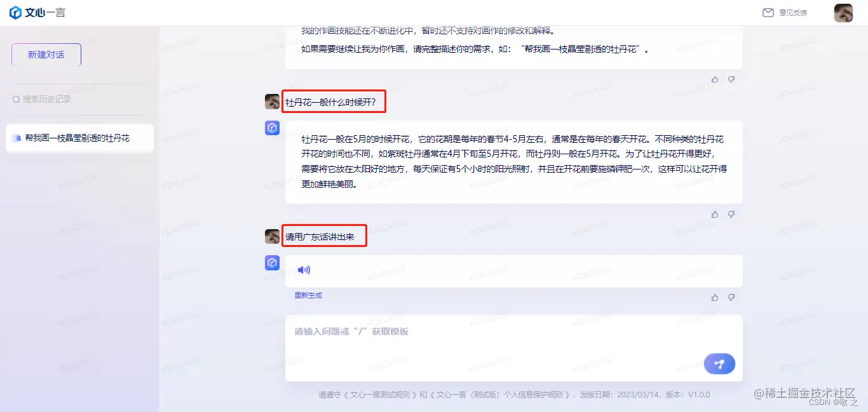Screen dimensions: 868x412
Task: Open the 文心一言测试规则 link
Action: 379,394
